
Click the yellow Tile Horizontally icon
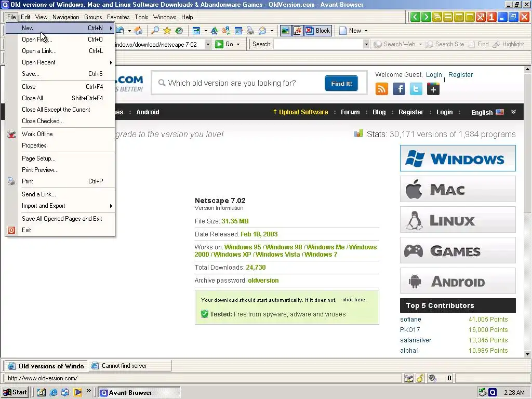pos(448,17)
